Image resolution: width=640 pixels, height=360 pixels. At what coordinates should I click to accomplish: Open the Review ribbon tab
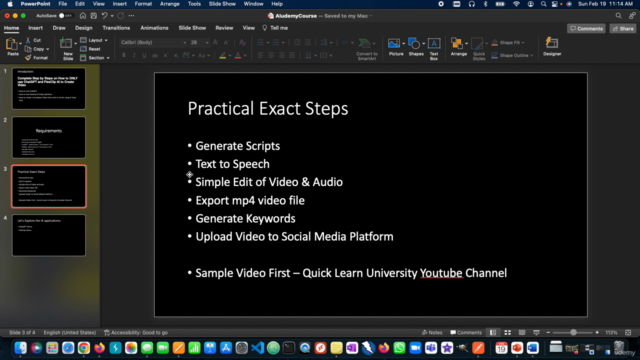224,28
